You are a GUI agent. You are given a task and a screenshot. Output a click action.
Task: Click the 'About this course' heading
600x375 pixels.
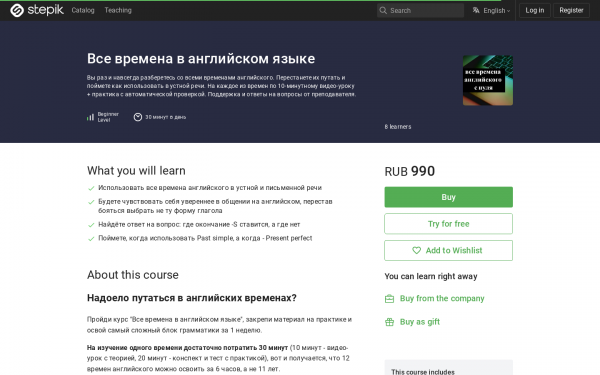pyautogui.click(x=133, y=275)
